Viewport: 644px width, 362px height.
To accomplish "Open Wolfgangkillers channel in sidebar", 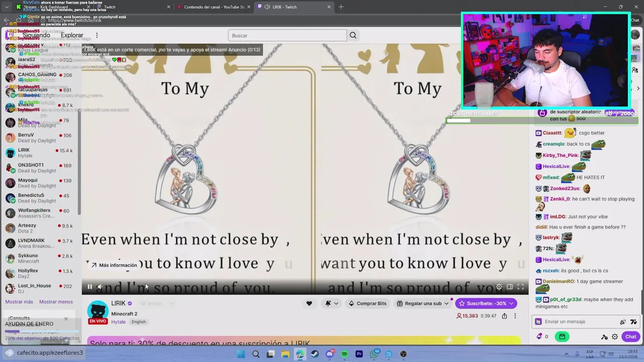I will pyautogui.click(x=39, y=213).
